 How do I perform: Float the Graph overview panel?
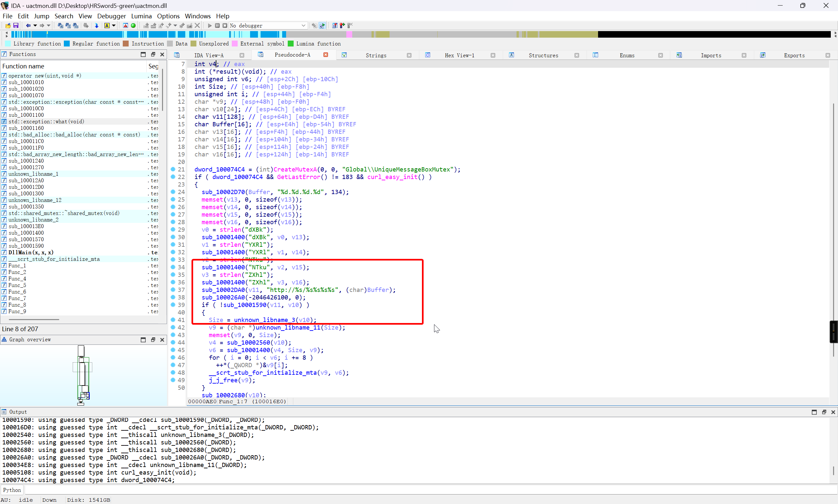153,340
